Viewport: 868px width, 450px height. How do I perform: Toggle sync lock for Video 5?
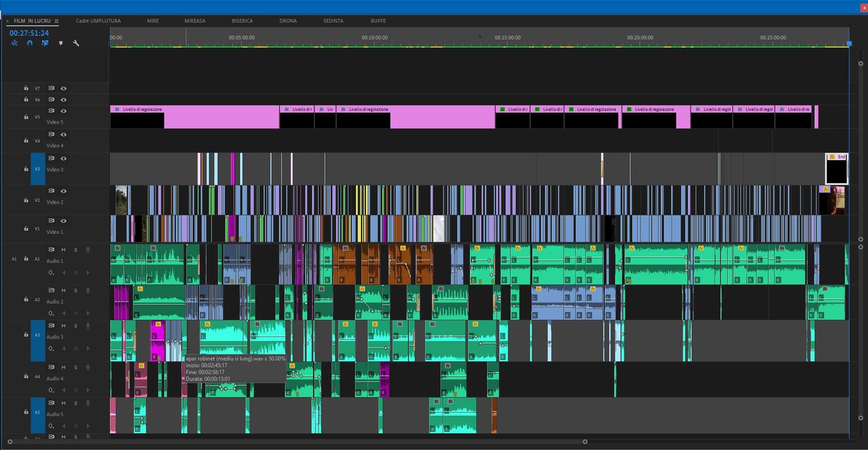[51, 111]
